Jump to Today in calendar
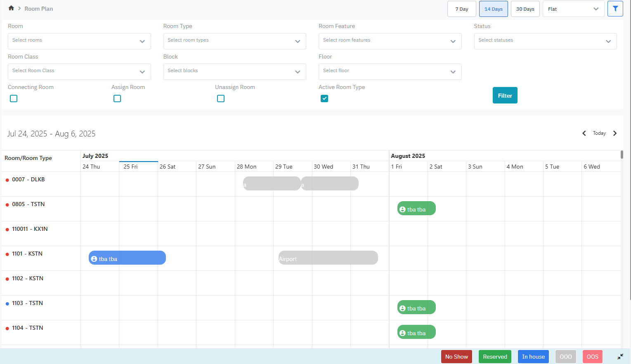This screenshot has height=364, width=631. pyautogui.click(x=599, y=133)
